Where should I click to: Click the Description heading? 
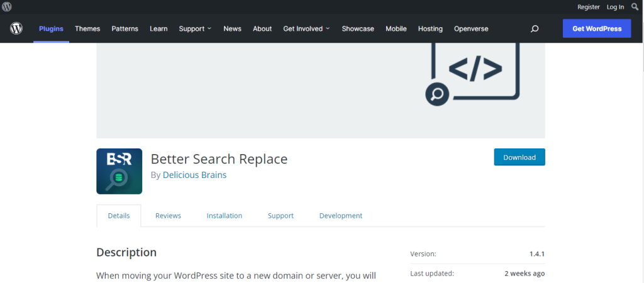[x=126, y=252]
